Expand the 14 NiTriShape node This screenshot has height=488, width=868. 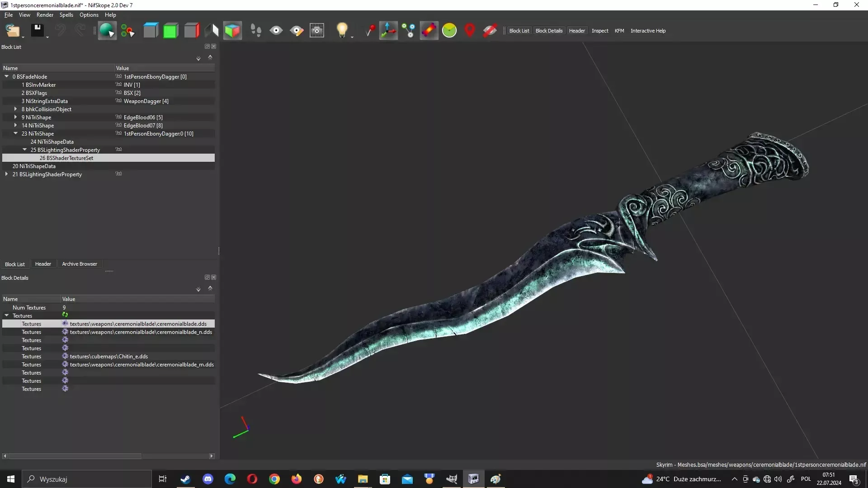point(16,125)
